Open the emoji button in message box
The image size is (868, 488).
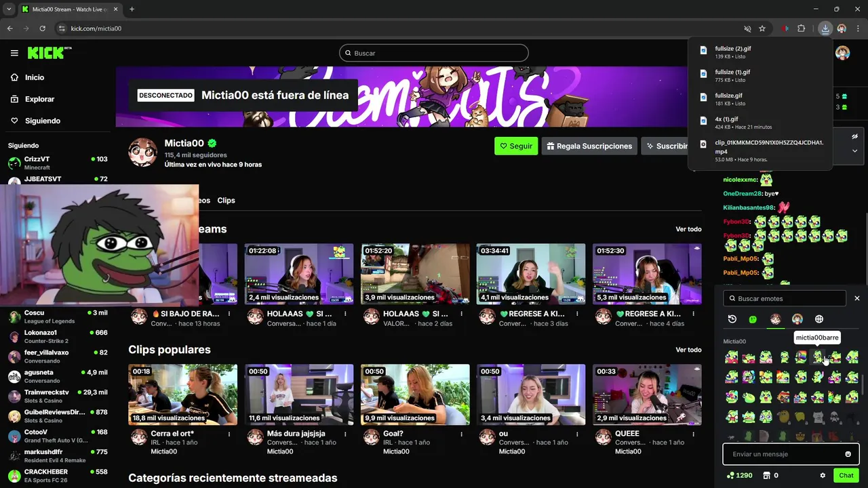pos(848,454)
